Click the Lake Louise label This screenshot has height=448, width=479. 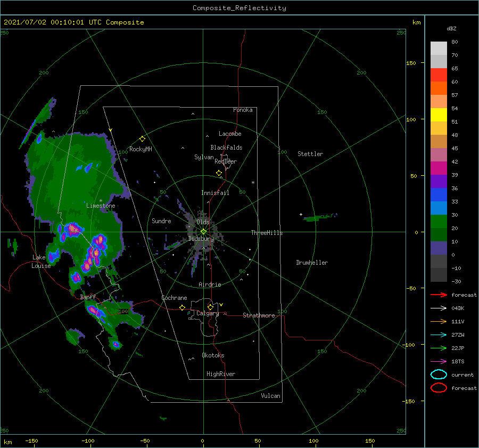(41, 262)
